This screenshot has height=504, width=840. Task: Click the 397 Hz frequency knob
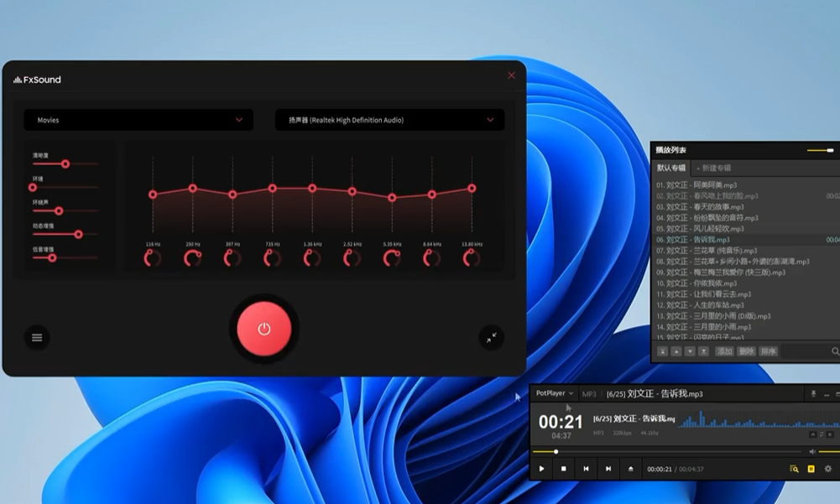pyautogui.click(x=232, y=258)
